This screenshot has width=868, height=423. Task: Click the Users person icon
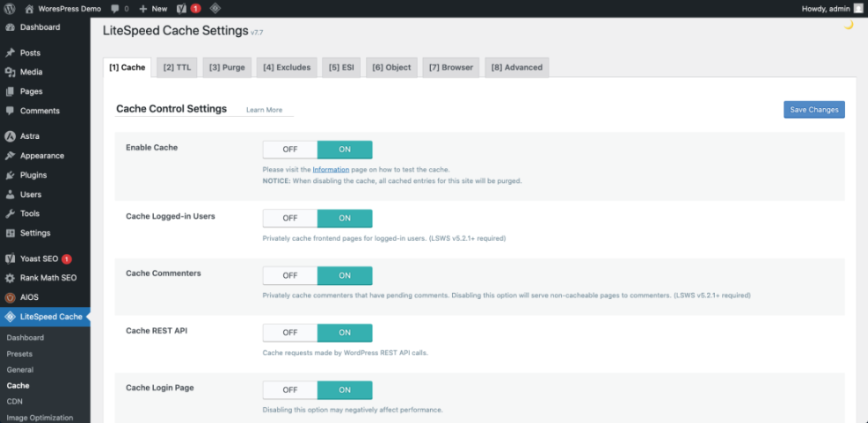(x=10, y=194)
